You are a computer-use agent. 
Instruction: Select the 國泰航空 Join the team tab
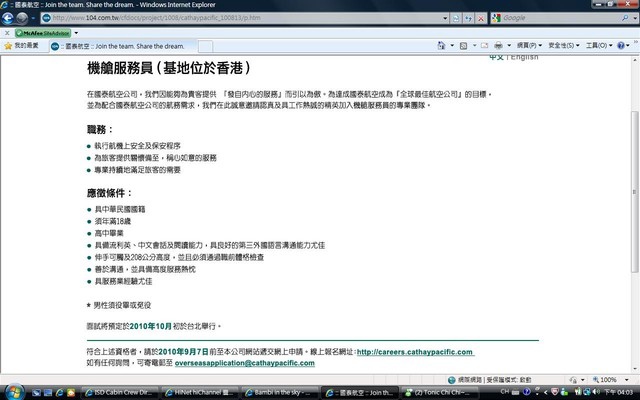point(122,46)
